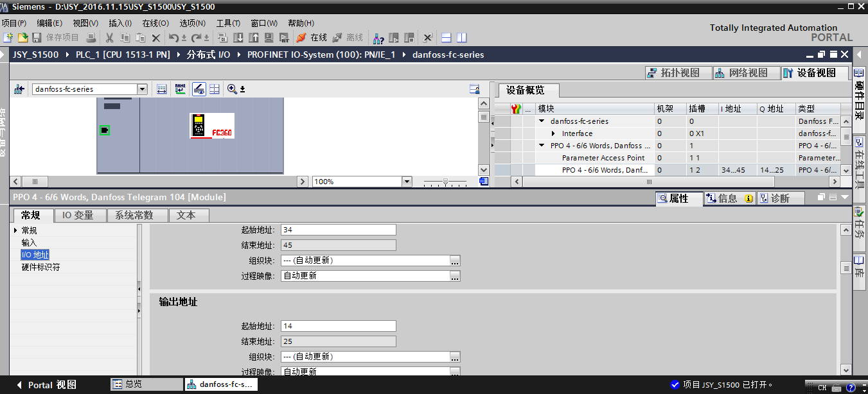Click the Save project button
The height and width of the screenshot is (394, 868).
click(55, 38)
